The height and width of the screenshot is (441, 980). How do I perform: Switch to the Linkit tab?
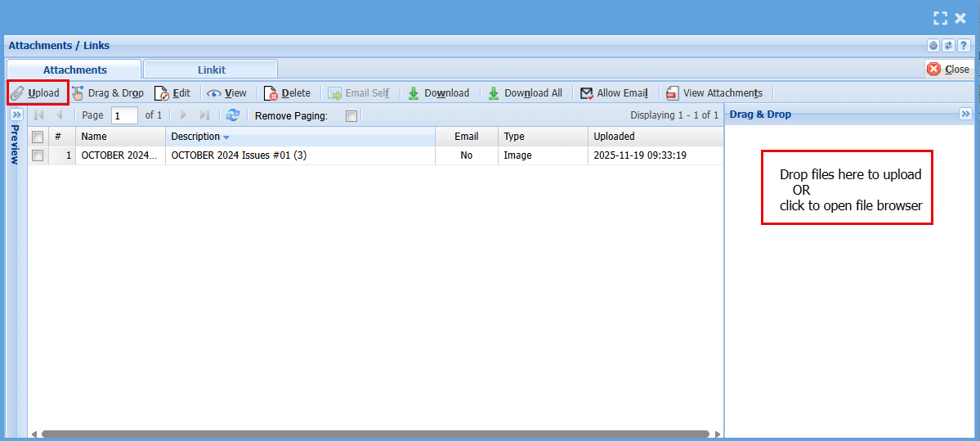(211, 70)
